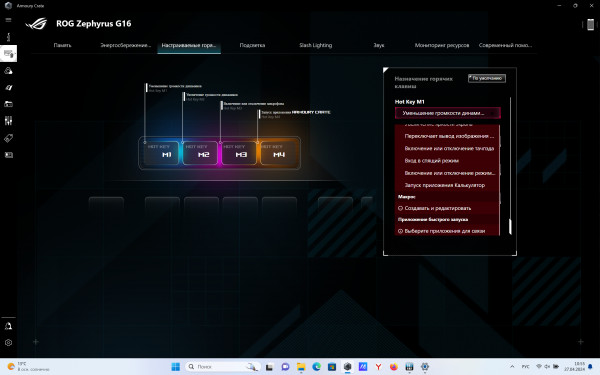
Task: Open the hamburger menu in the sidebar
Action: click(8, 20)
